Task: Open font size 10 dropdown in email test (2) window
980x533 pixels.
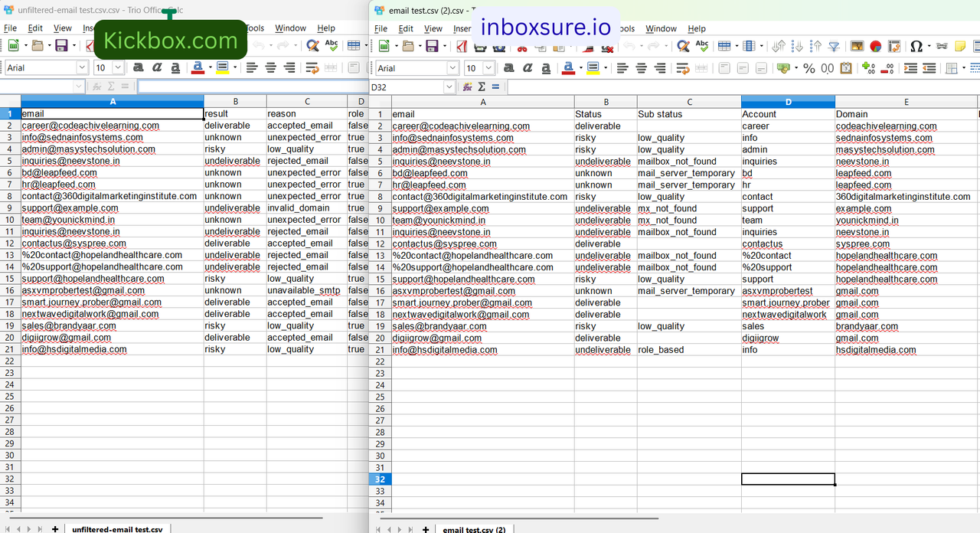Action: pos(488,68)
